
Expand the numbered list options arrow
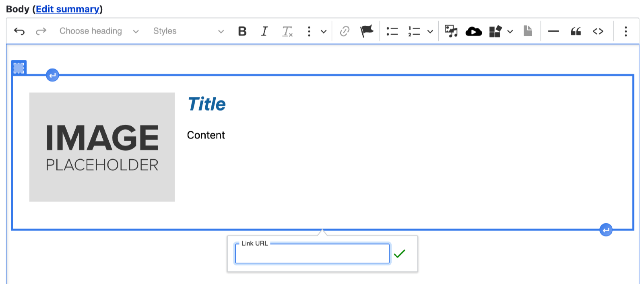430,31
